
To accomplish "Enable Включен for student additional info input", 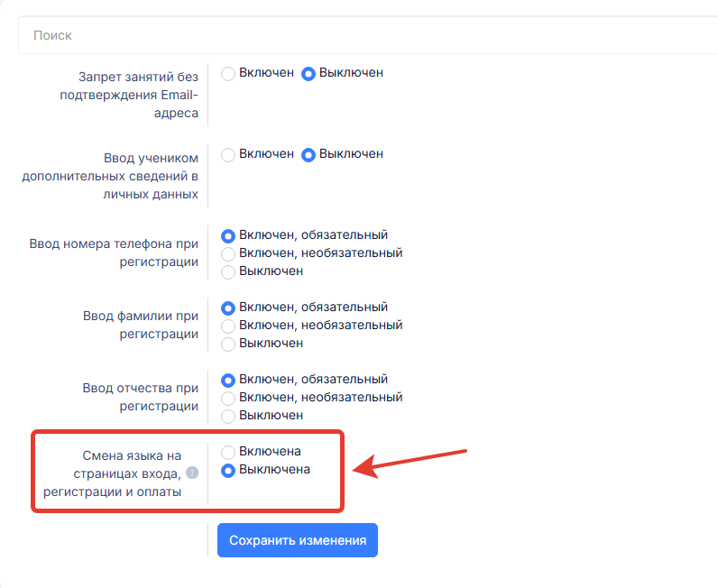I will coord(228,154).
